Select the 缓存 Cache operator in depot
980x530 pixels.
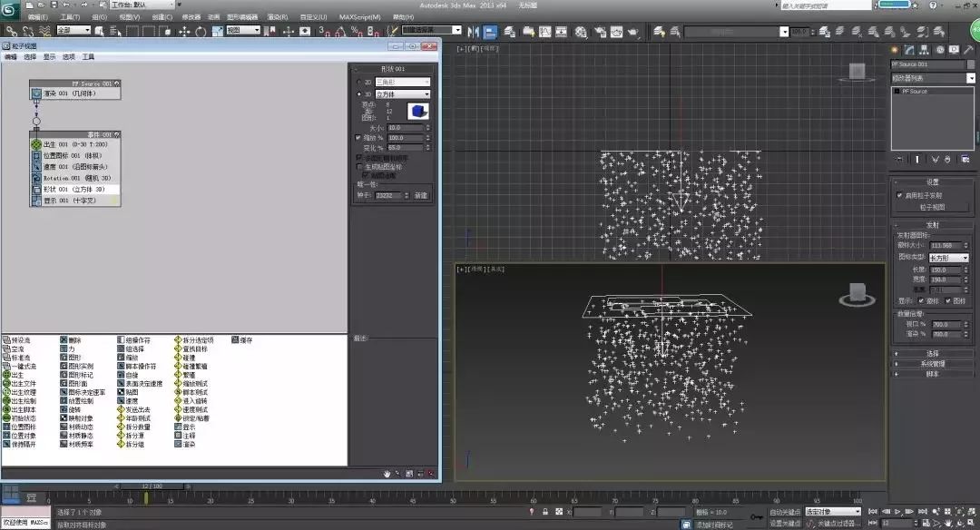(x=242, y=340)
